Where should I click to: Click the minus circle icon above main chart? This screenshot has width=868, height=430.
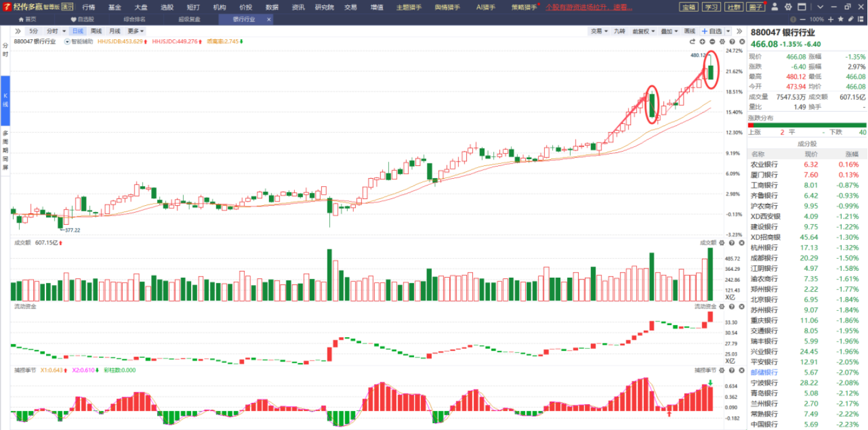pyautogui.click(x=712, y=42)
